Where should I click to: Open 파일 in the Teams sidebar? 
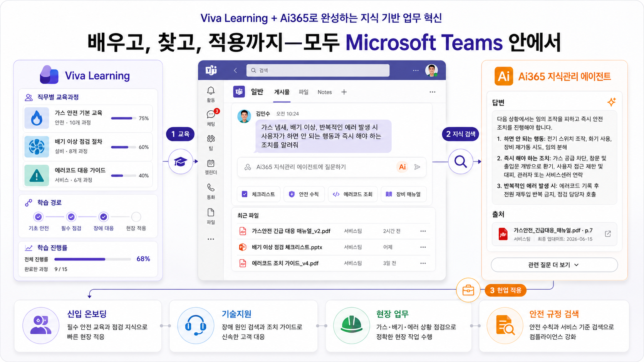pyautogui.click(x=211, y=216)
